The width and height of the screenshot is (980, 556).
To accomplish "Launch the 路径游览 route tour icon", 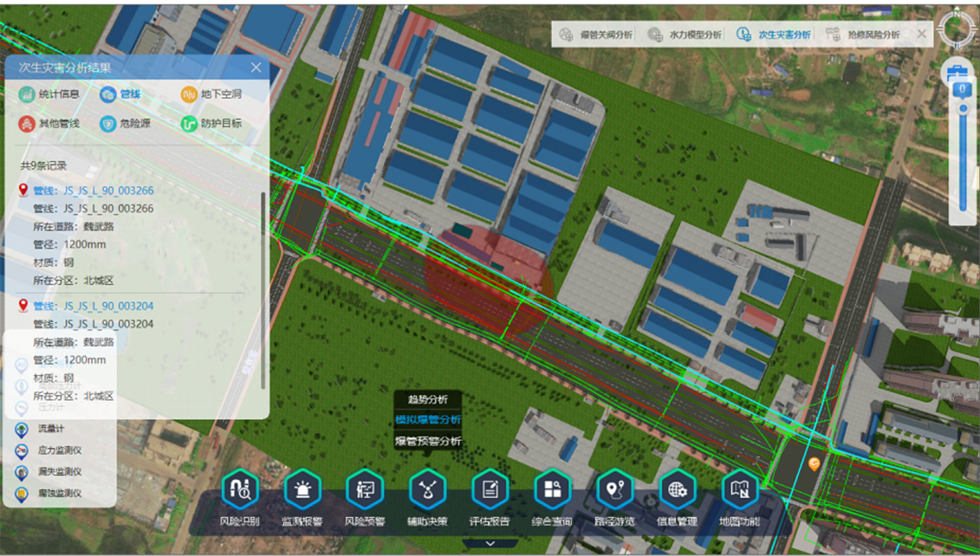I will click(614, 491).
